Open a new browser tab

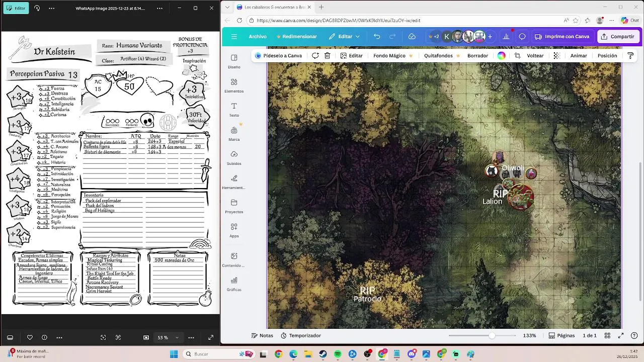321,7
